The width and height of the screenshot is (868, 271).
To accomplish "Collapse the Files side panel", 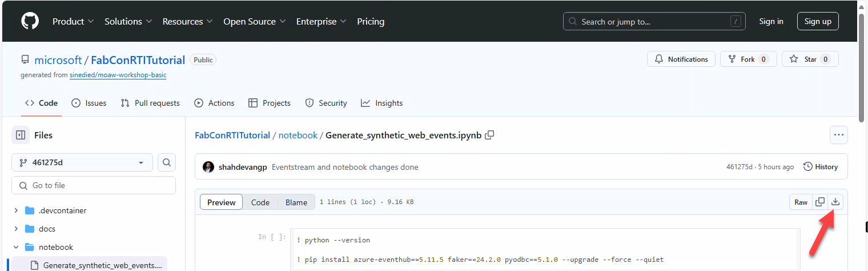I will (x=21, y=135).
